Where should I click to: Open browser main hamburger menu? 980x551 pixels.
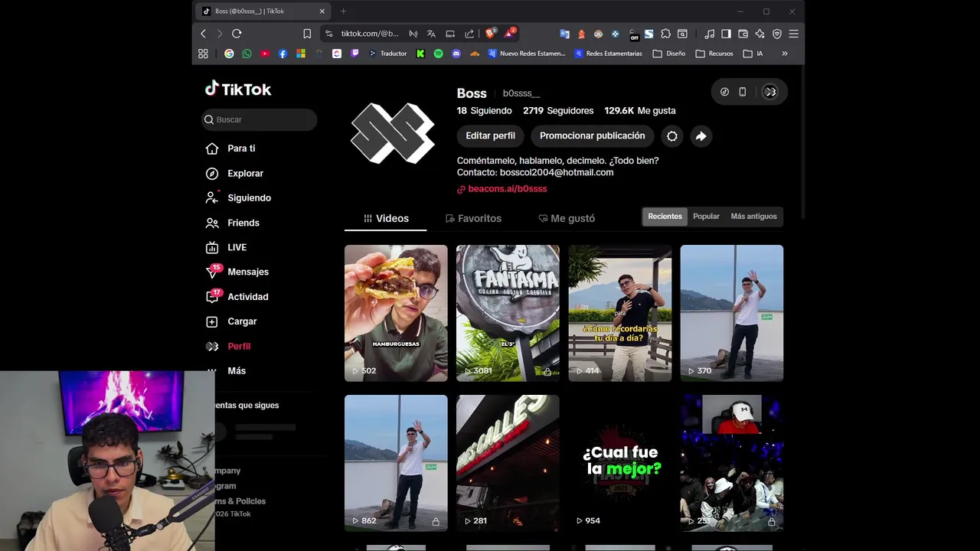point(794,34)
